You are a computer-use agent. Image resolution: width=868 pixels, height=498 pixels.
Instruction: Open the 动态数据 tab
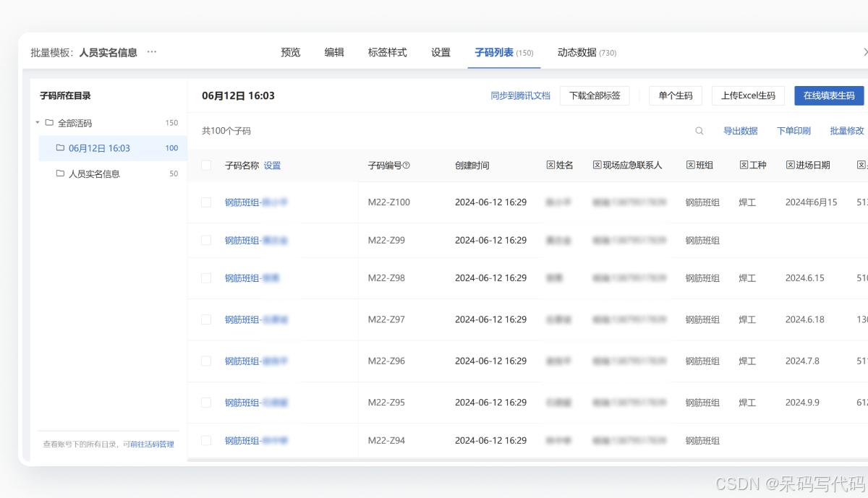click(587, 52)
